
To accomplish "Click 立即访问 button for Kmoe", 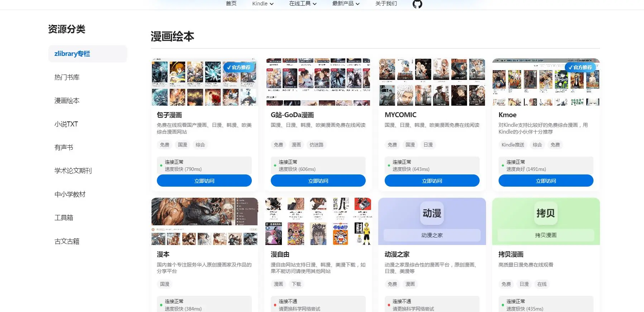I will click(x=546, y=181).
